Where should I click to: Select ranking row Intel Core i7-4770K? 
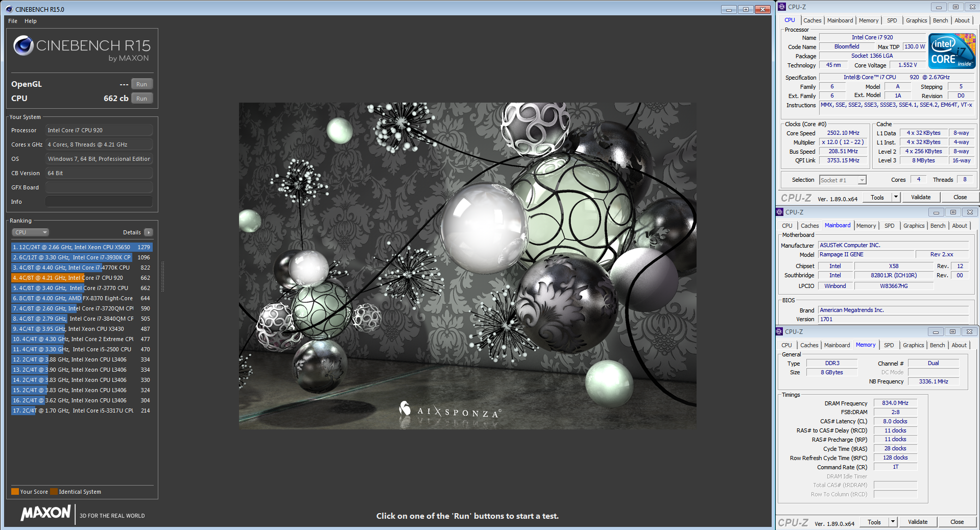(82, 268)
